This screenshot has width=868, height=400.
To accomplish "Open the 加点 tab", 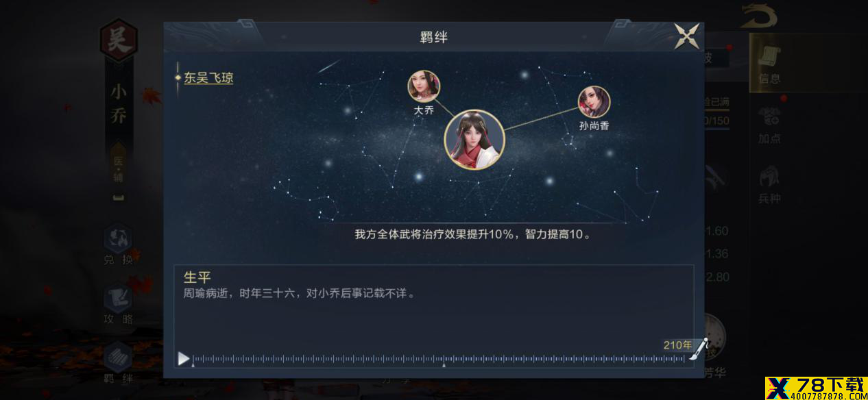I will coord(769,125).
